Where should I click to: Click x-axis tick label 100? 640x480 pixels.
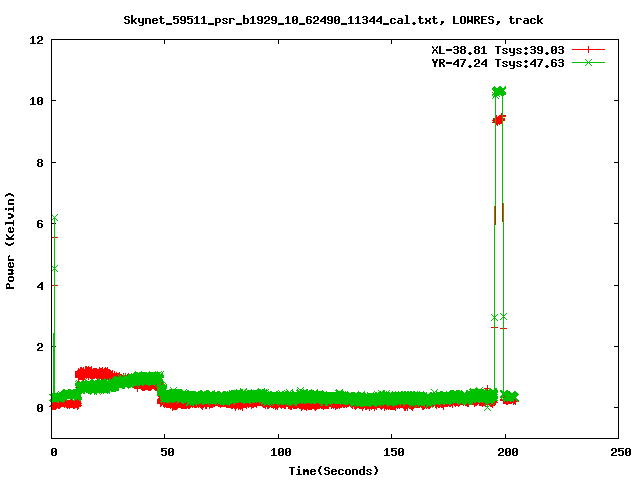(x=280, y=452)
